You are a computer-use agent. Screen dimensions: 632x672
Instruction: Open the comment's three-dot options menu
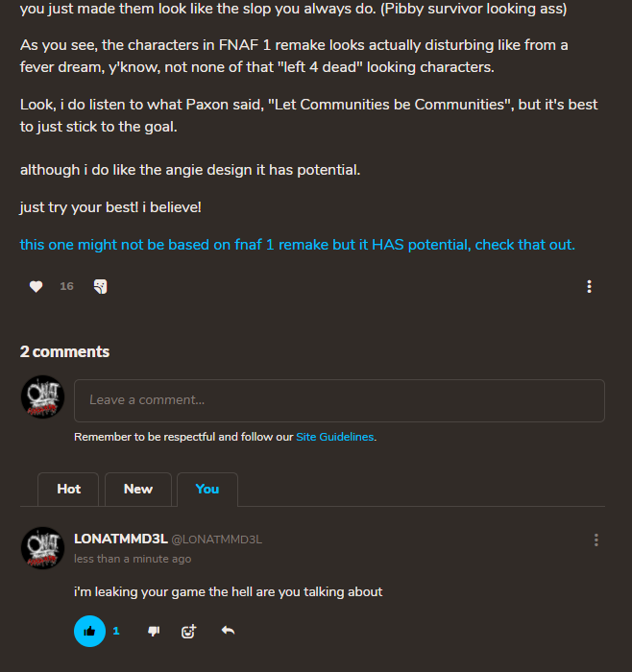596,540
